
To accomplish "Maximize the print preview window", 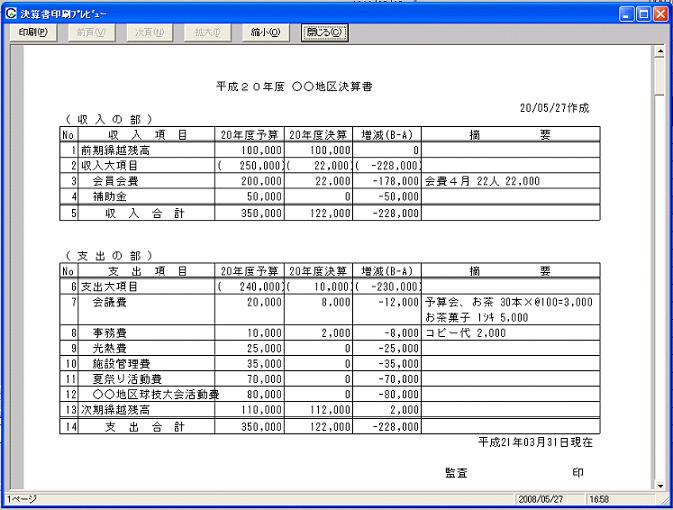I will tap(643, 13).
